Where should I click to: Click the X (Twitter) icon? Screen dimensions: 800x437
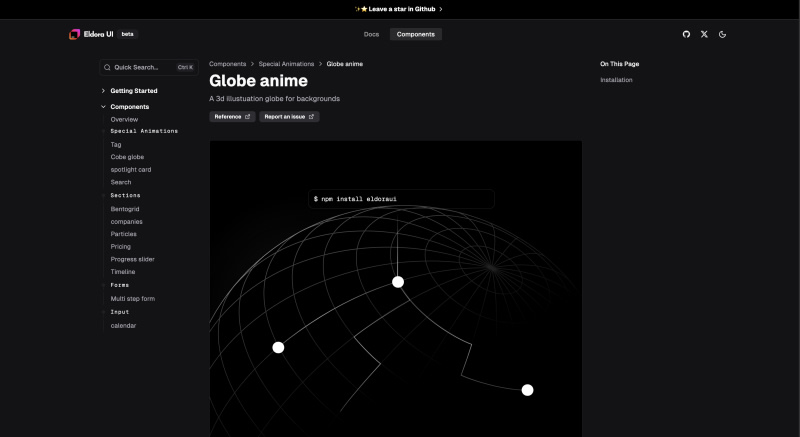(704, 34)
